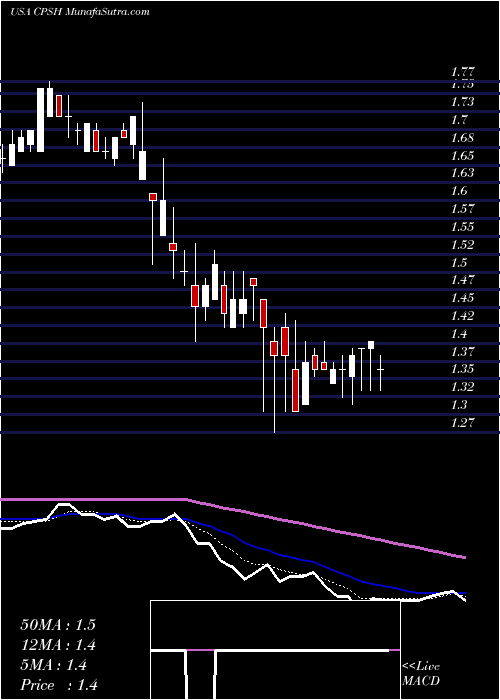Click the 1.45 price axis label
Viewport: 500px width, 700px height.
pyautogui.click(x=462, y=298)
